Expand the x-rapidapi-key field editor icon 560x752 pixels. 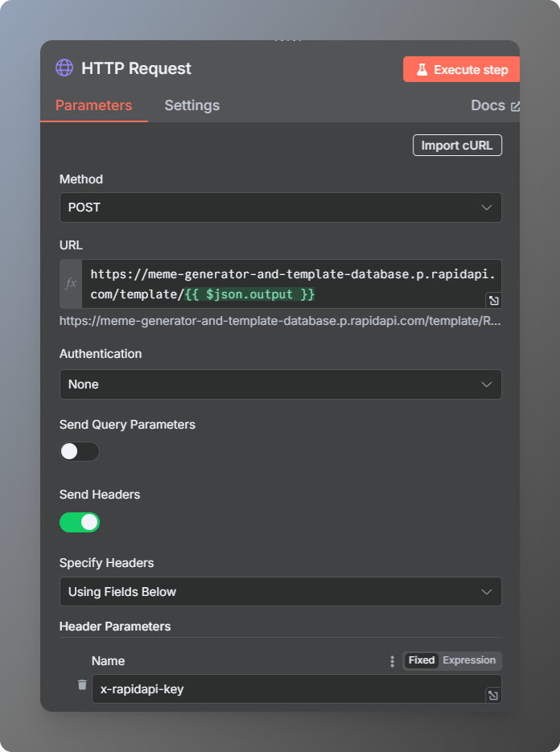point(492,695)
